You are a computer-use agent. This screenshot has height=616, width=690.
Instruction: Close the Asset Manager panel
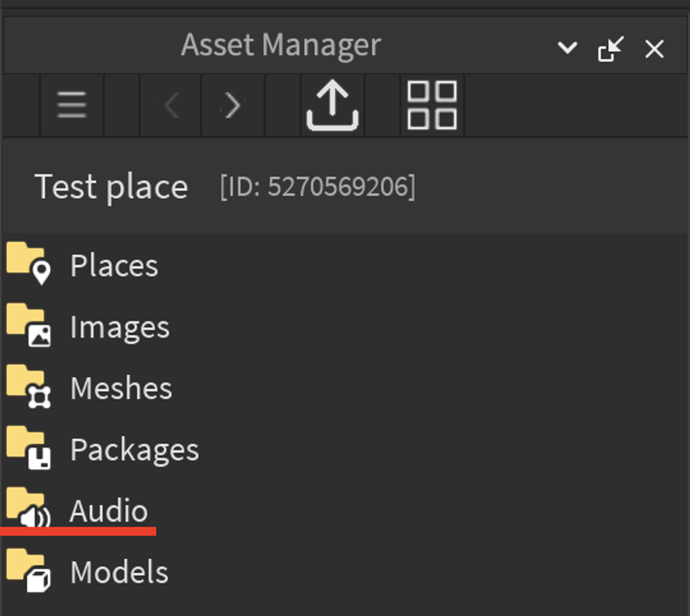click(x=654, y=49)
